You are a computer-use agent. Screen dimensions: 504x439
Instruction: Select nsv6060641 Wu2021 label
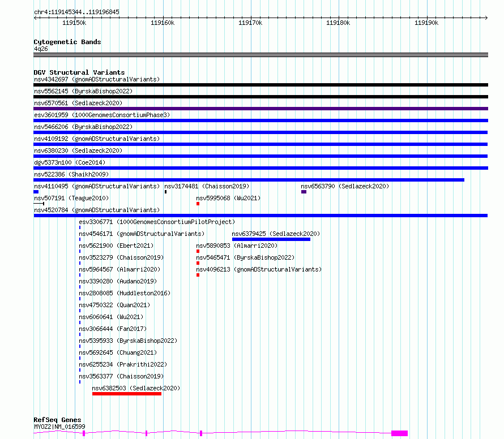pyautogui.click(x=111, y=317)
